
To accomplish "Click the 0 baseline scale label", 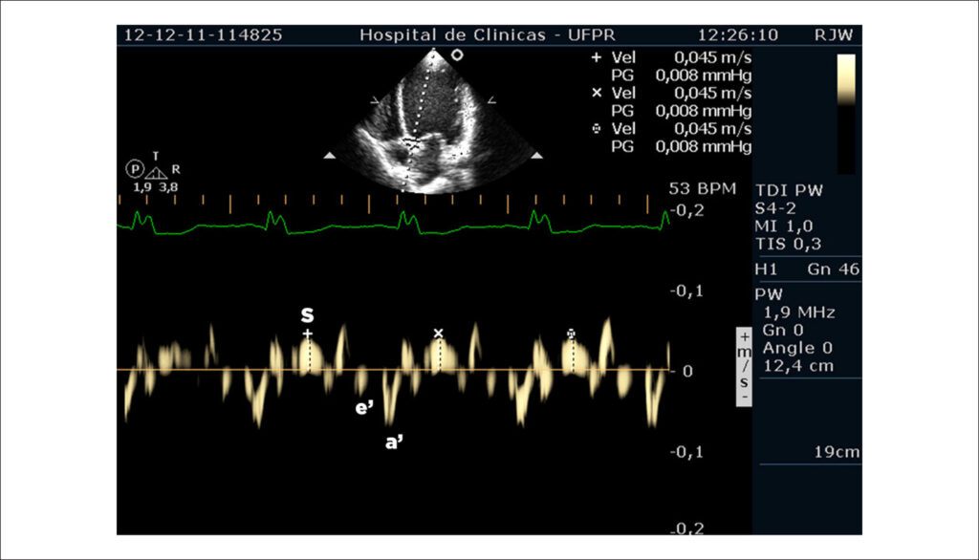I will coord(687,372).
